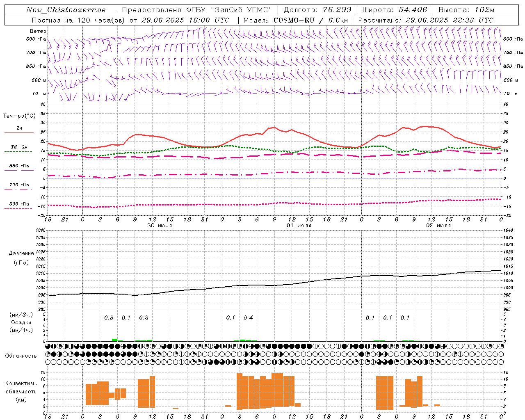Image resolution: width=525 pixels, height=420 pixels.
Task: Click the green dashed Td 2м legend line
Action: tap(18, 151)
